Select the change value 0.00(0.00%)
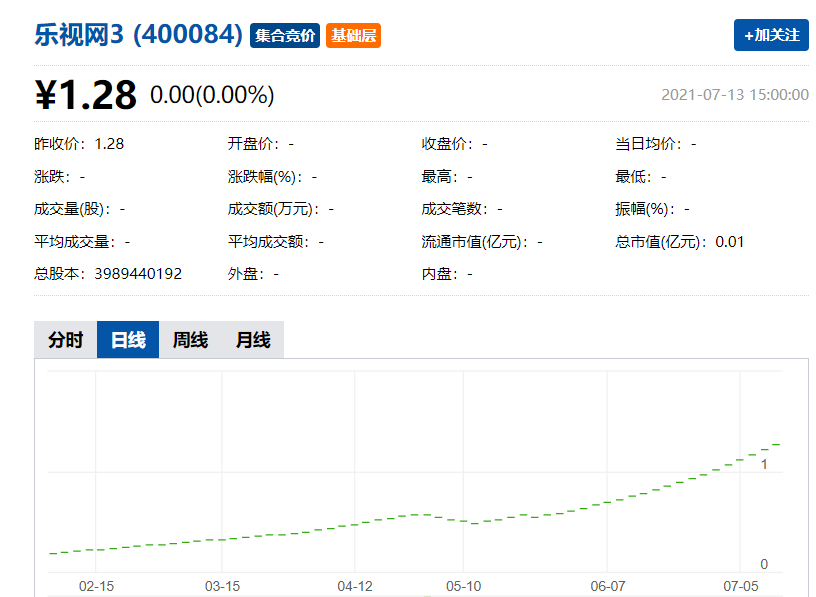Screen dimensions: 816x597 point(212,95)
